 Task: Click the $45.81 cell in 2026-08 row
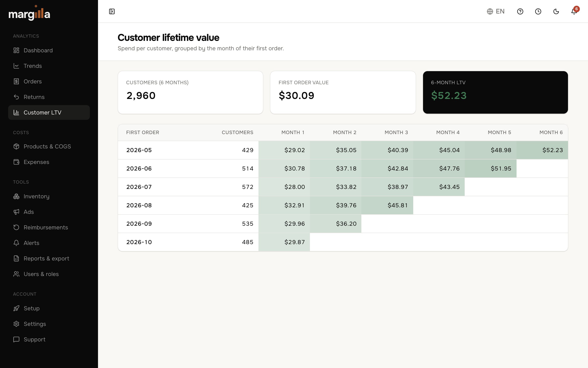pyautogui.click(x=387, y=205)
